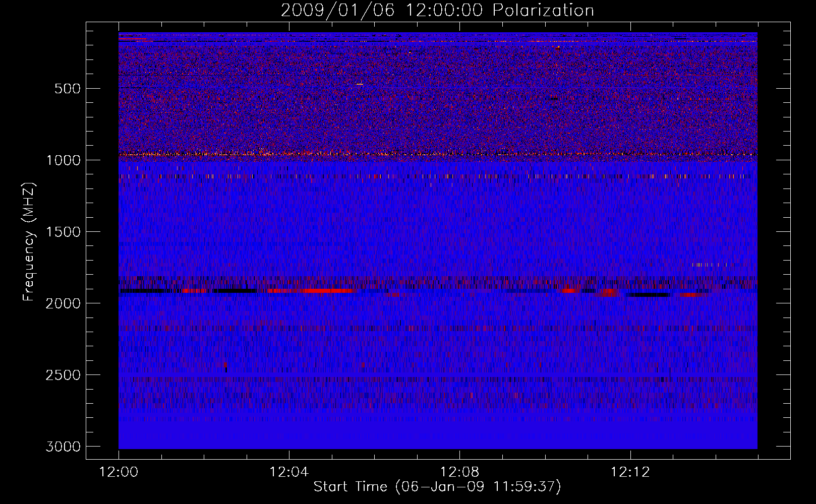Screen dimensions: 816x504
Task: Click the 12:00 time tick label
Action: [119, 472]
